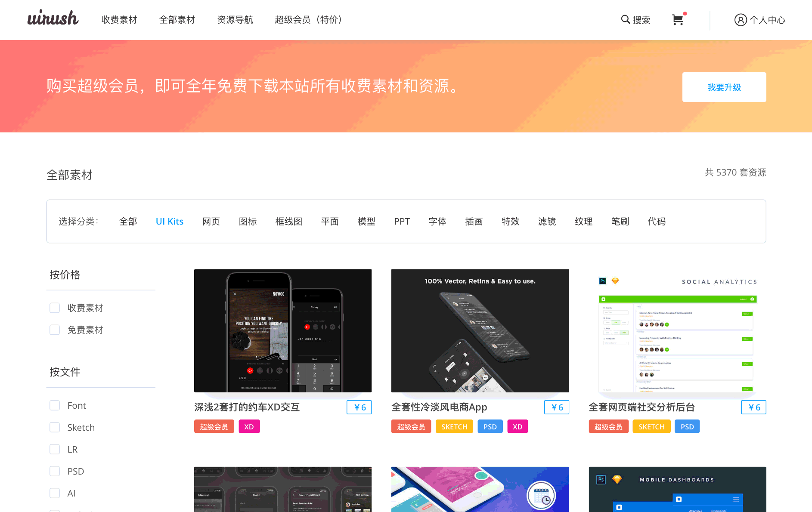Open the 冷淡风电商App preview thumbnail
This screenshot has width=812, height=512.
pos(480,331)
